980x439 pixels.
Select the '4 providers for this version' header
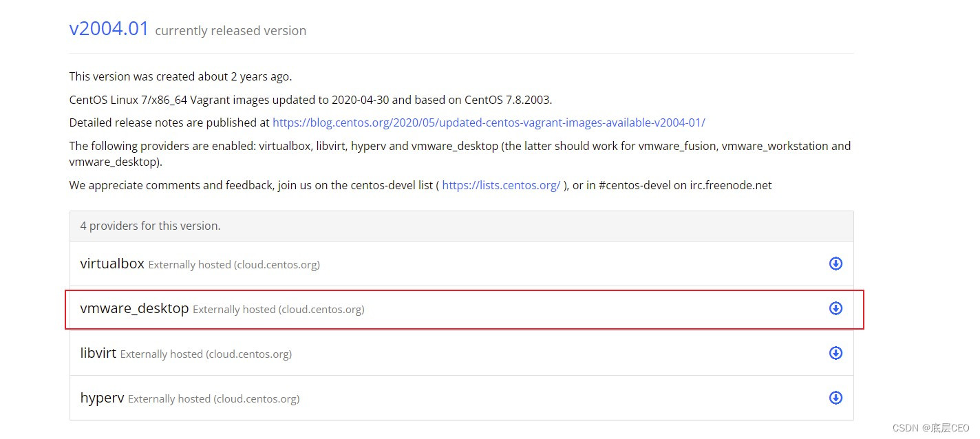click(x=150, y=225)
